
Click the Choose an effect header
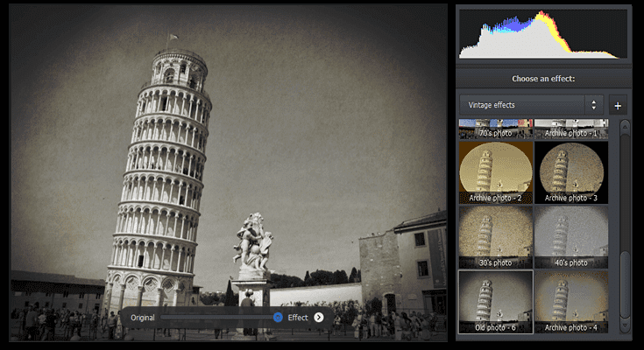[543, 79]
